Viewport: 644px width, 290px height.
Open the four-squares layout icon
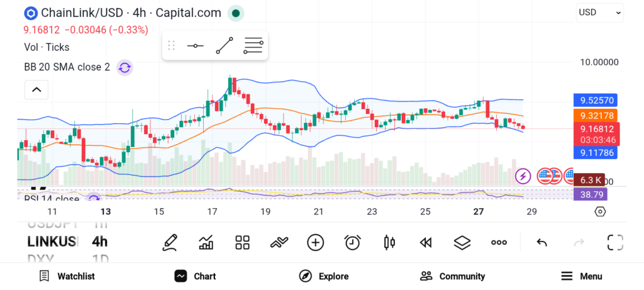(242, 242)
